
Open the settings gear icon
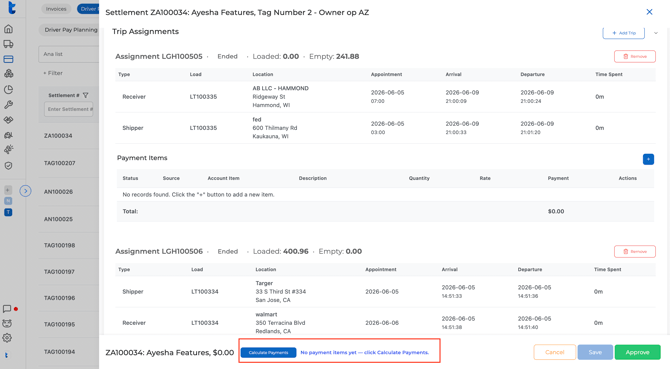(7, 338)
